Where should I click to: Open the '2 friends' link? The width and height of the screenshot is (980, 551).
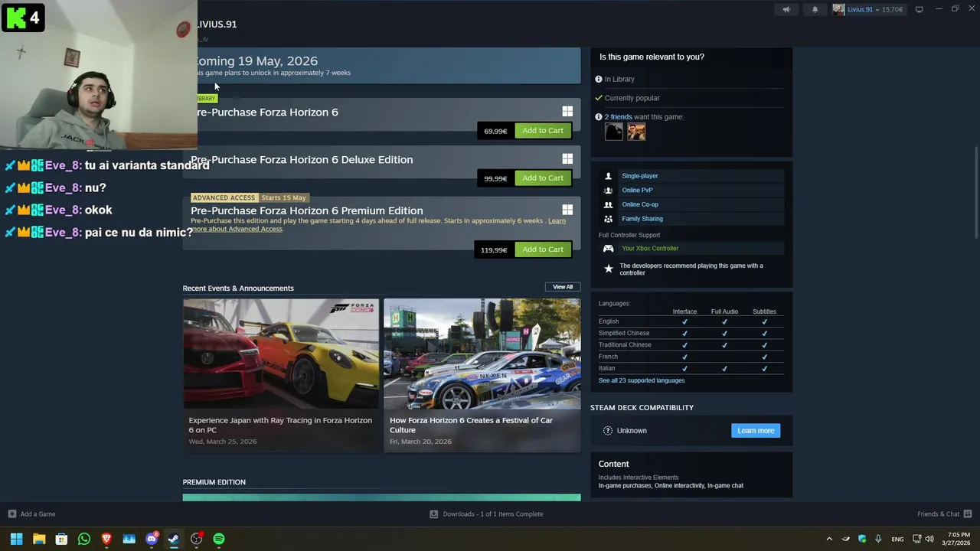coord(619,117)
